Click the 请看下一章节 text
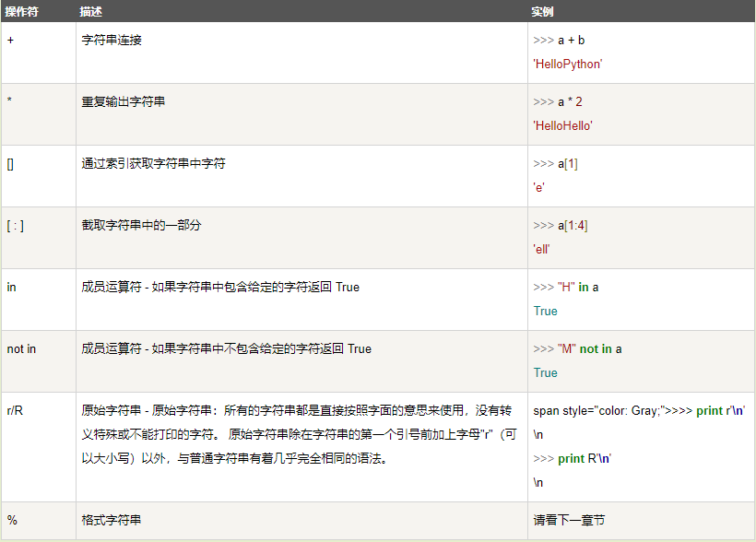 coord(569,520)
